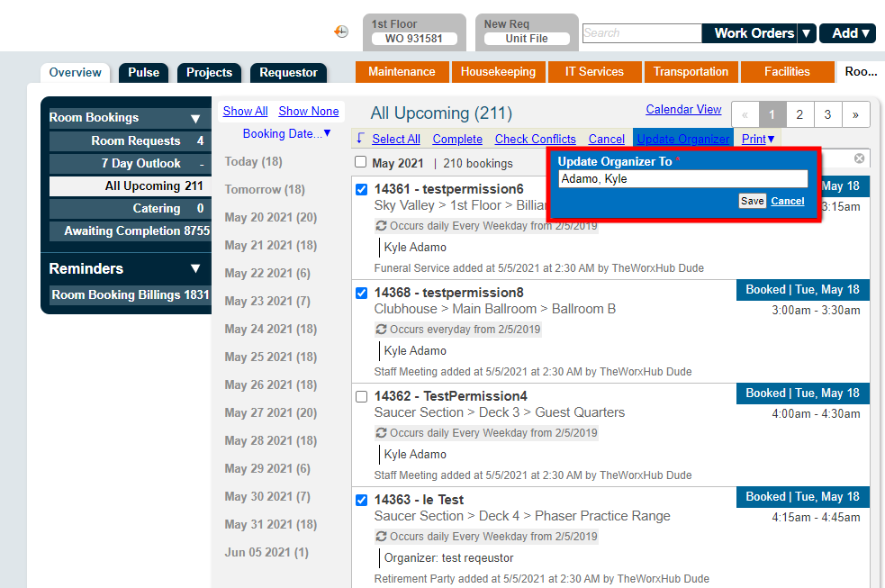Open the Projects tab
The image size is (885, 588).
coord(210,72)
